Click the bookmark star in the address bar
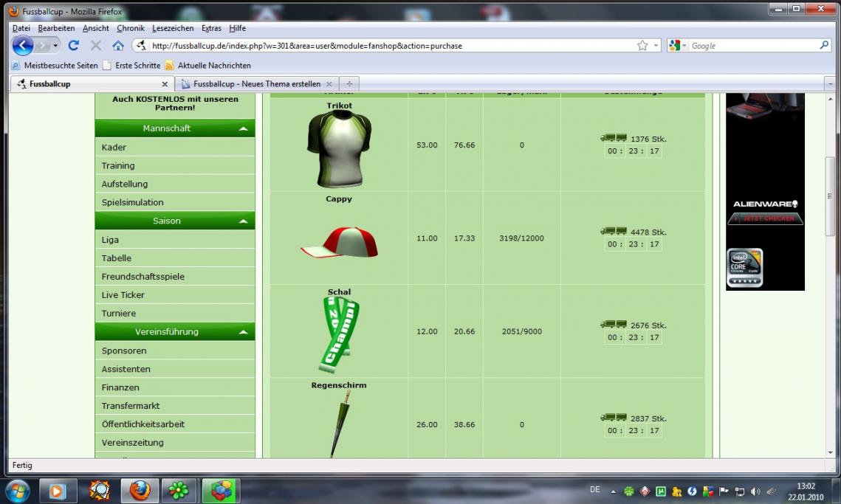The image size is (841, 504). [x=642, y=46]
